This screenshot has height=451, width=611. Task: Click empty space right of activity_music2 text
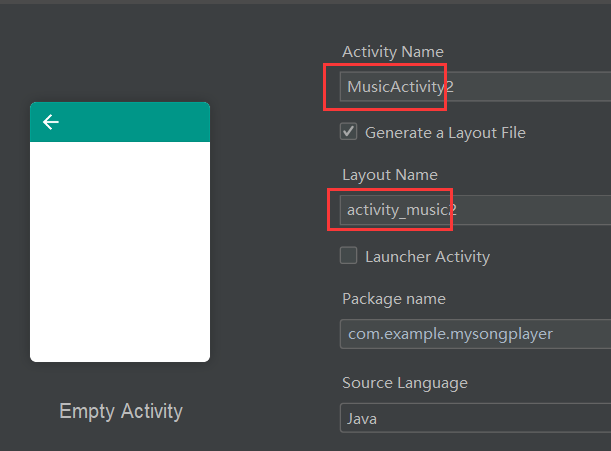(x=540, y=210)
